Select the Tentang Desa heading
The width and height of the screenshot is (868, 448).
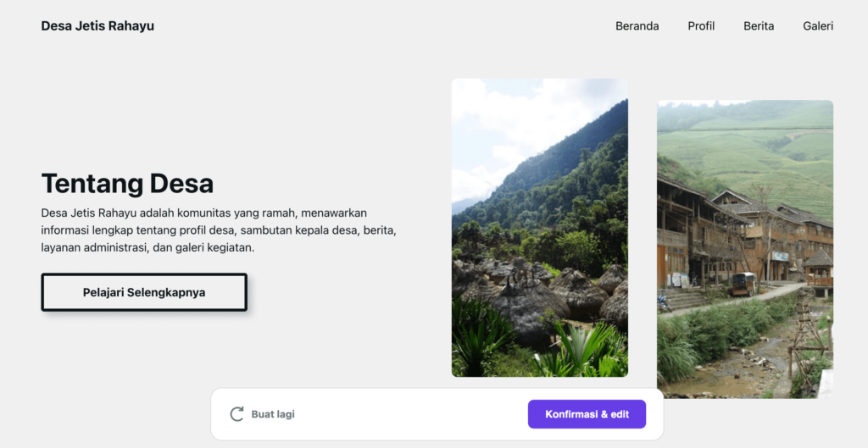(x=127, y=183)
